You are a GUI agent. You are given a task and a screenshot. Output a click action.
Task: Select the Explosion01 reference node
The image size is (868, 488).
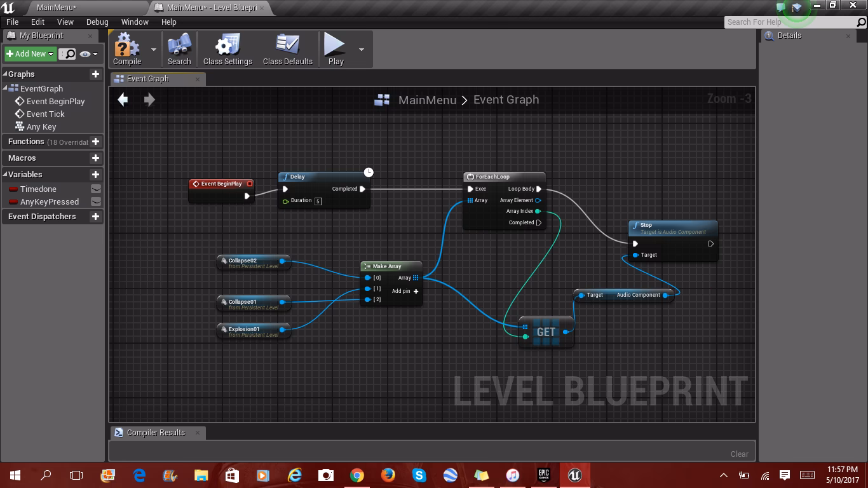click(x=254, y=332)
